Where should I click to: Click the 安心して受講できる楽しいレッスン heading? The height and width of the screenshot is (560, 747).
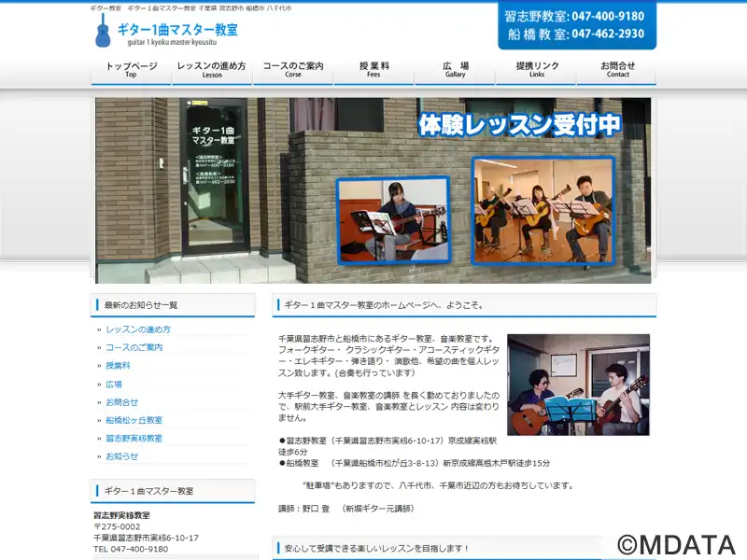(x=376, y=549)
